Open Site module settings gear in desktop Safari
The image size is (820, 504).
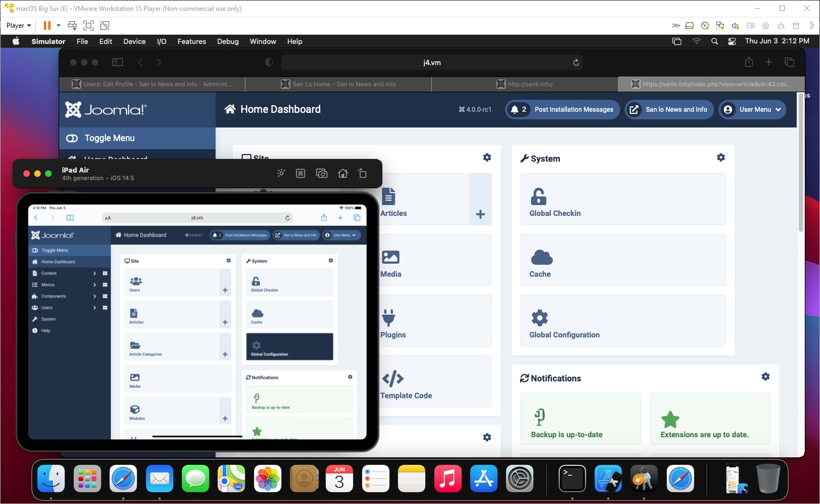[487, 157]
